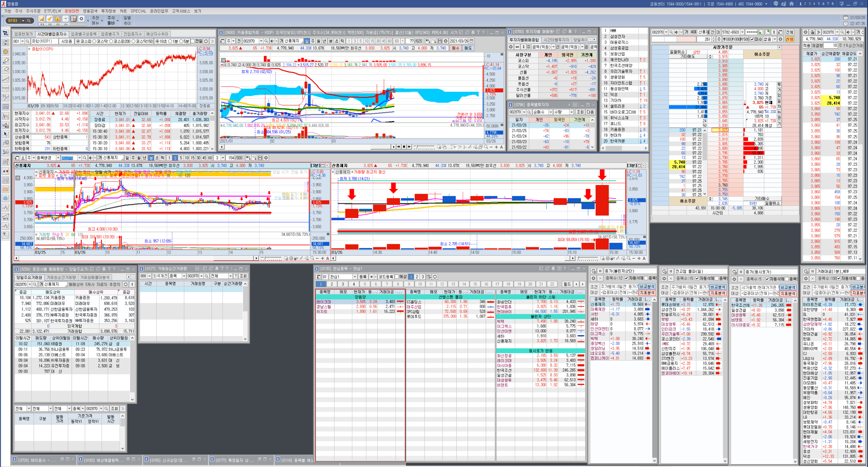Open the 002870 stock code dropdown in chart
Image resolution: width=868 pixels, height=467 pixels.
[261, 41]
